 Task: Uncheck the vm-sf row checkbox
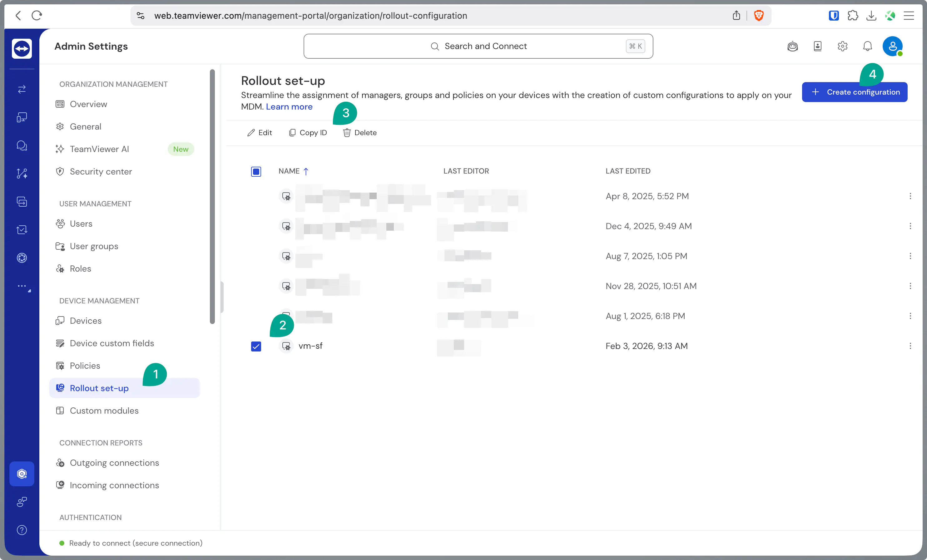pyautogui.click(x=256, y=346)
